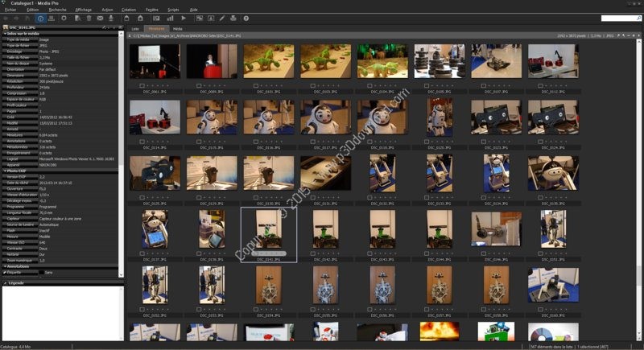Click the DSC_0141.JPG file name label
Viewport: 644px width, 350px height.
[269, 259]
